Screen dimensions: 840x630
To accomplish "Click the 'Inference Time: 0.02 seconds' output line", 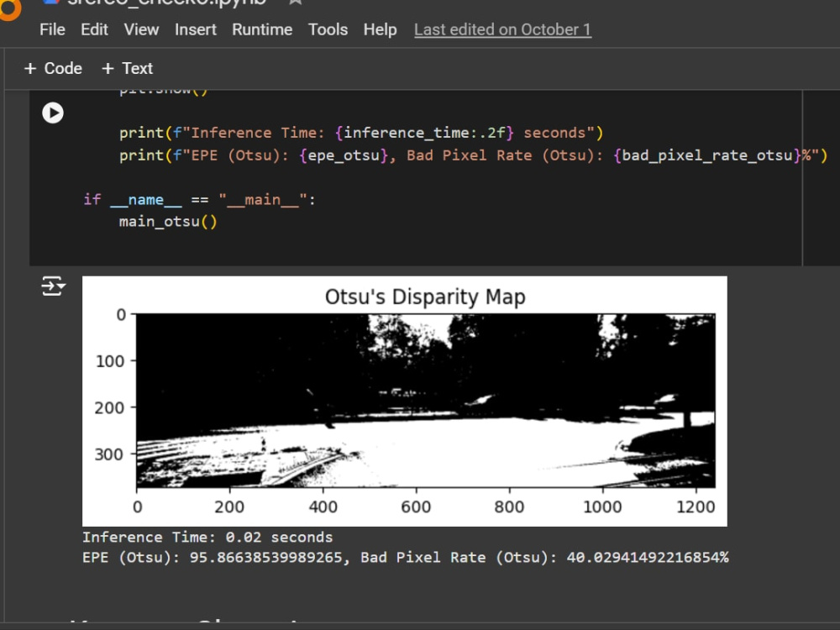I will click(x=207, y=538).
